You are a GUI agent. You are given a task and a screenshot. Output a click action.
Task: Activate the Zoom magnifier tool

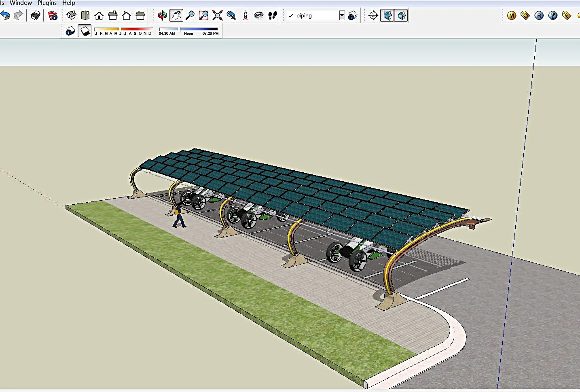[x=190, y=16]
